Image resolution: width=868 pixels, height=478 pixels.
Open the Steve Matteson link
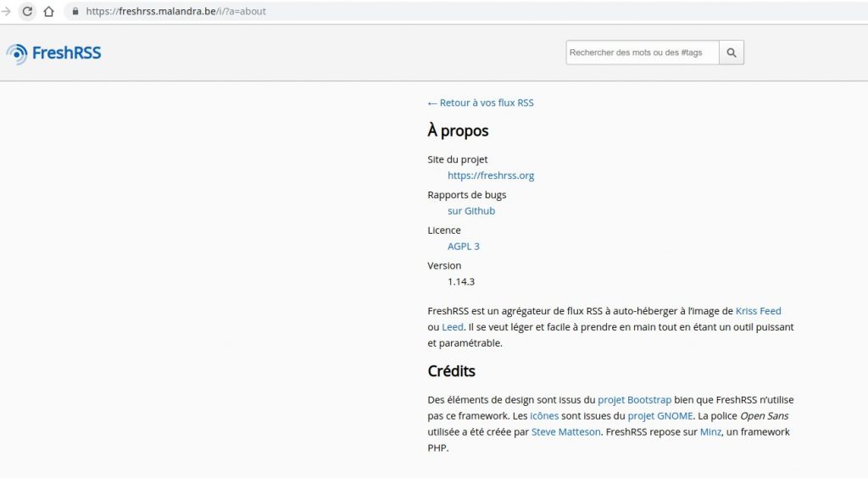[565, 432]
